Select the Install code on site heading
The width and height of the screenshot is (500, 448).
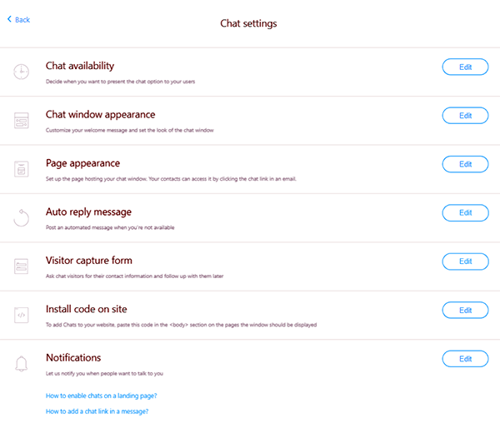click(87, 309)
